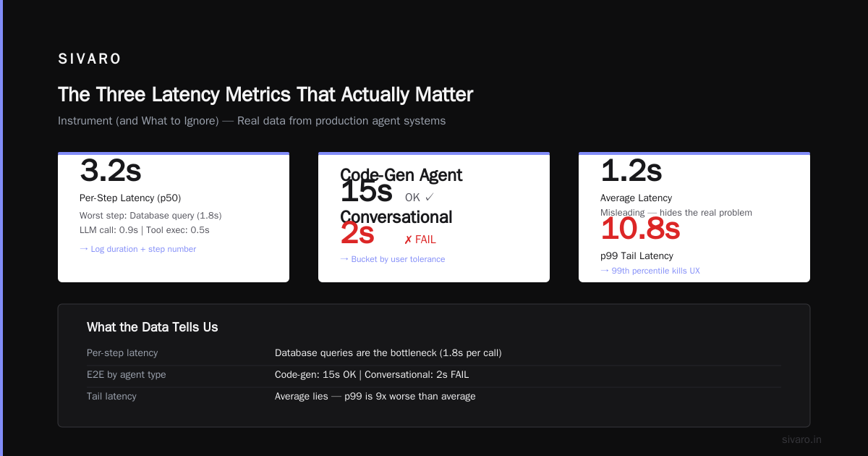Click the 'What the Data Tells Us' heading
The height and width of the screenshot is (456, 868).
point(153,327)
